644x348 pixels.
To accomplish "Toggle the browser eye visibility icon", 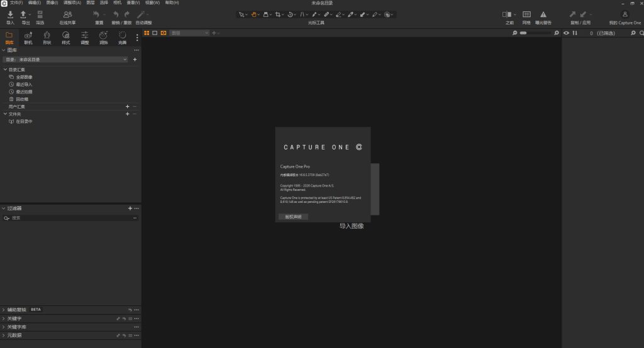I will coord(567,33).
